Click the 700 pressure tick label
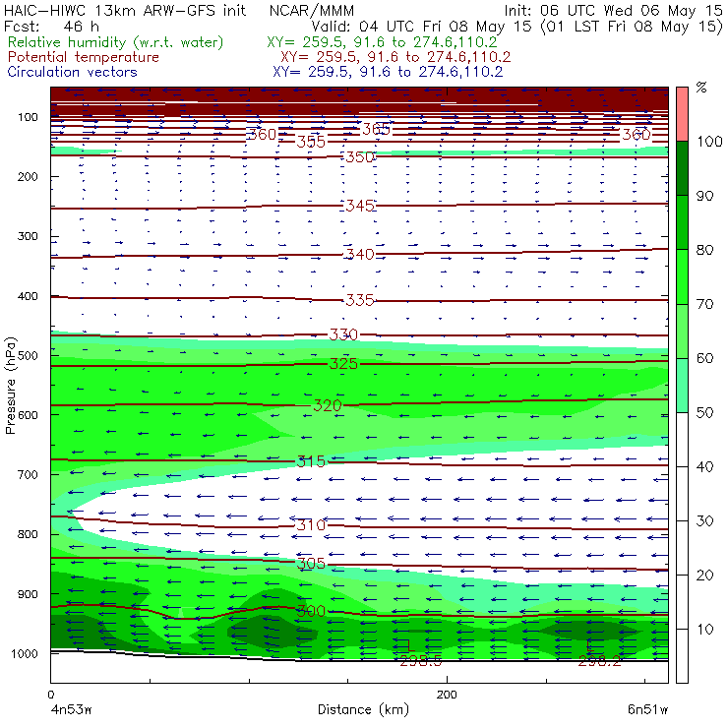This screenshot has height=728, width=728. [x=28, y=474]
